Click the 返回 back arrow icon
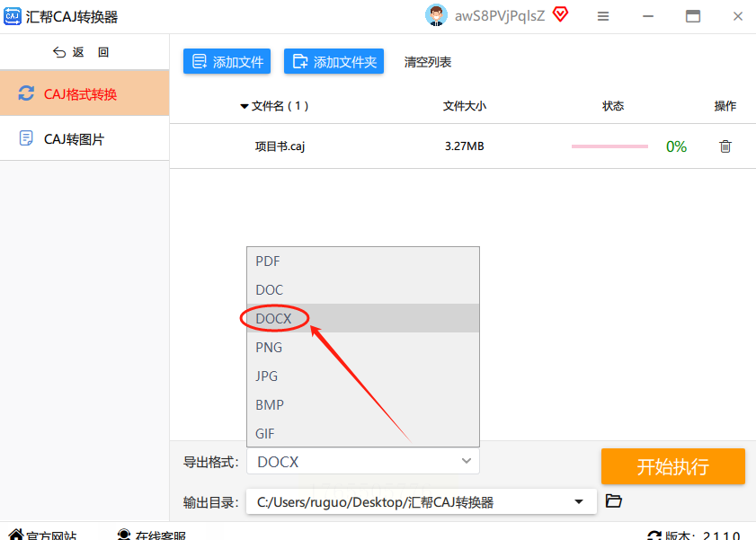This screenshot has width=756, height=540. (x=58, y=52)
